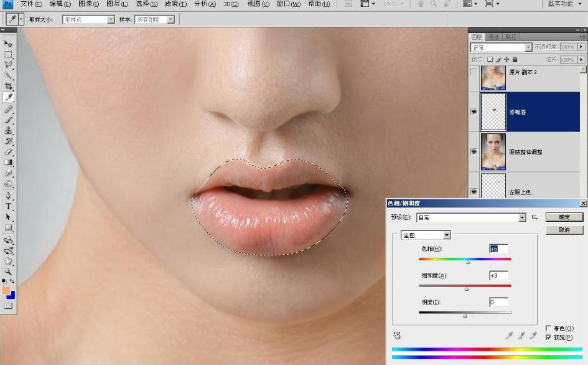Viewport: 588px width, 365px height.
Task: Select the Type tool
Action: (8, 206)
